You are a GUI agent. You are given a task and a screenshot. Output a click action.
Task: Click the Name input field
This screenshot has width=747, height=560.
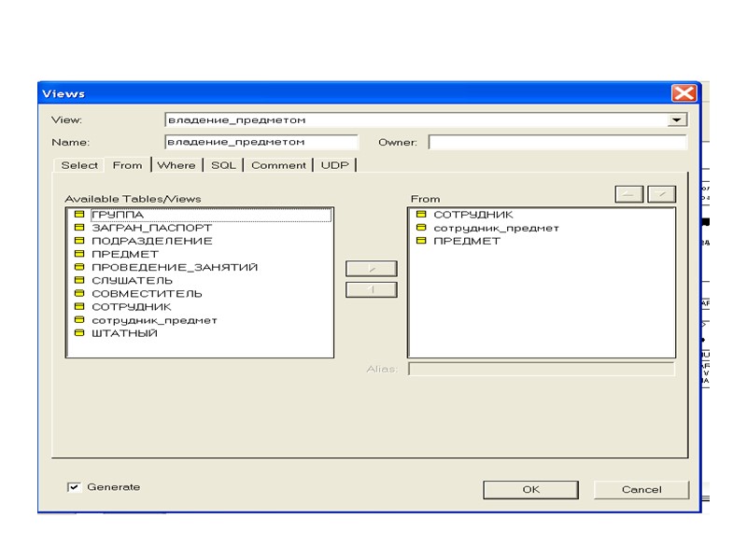(261, 142)
